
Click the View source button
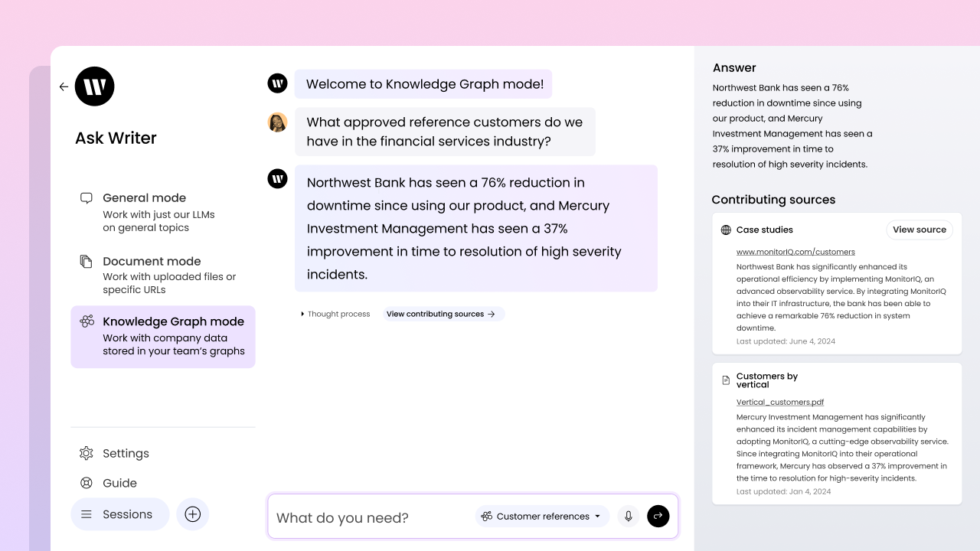[x=919, y=230]
